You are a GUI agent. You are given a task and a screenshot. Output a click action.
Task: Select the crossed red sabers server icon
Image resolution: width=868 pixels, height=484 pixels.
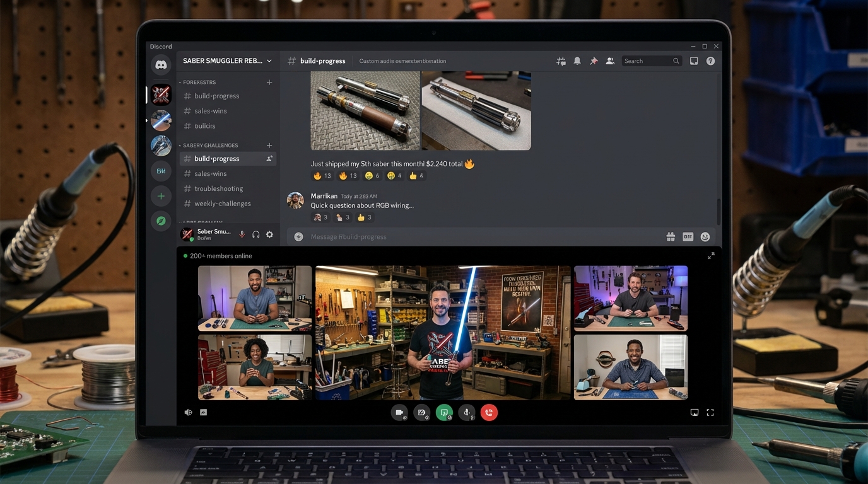click(161, 95)
